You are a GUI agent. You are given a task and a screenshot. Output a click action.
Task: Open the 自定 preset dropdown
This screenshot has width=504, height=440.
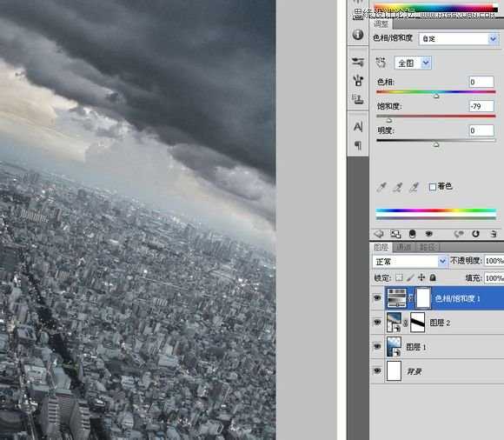[x=459, y=39]
